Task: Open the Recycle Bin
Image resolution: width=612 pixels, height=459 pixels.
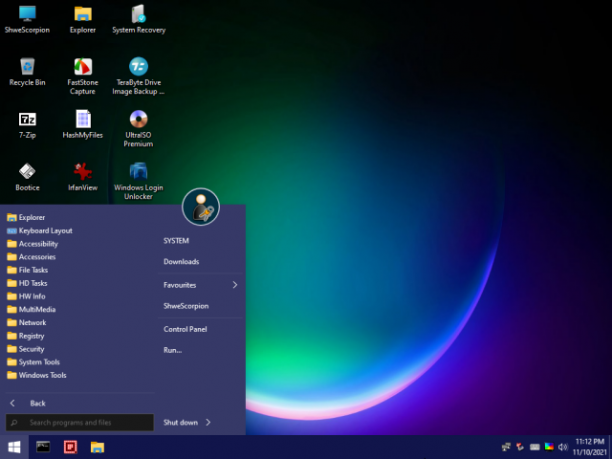Action: (x=27, y=72)
